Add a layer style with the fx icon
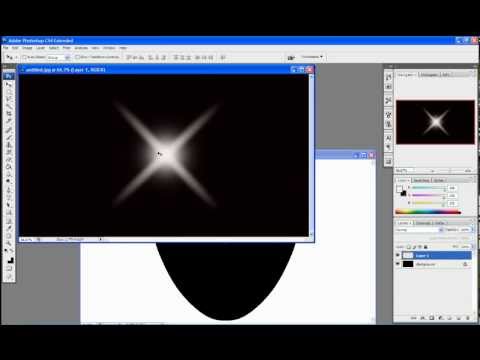Screen dimensions: 480x360 tap(423, 318)
